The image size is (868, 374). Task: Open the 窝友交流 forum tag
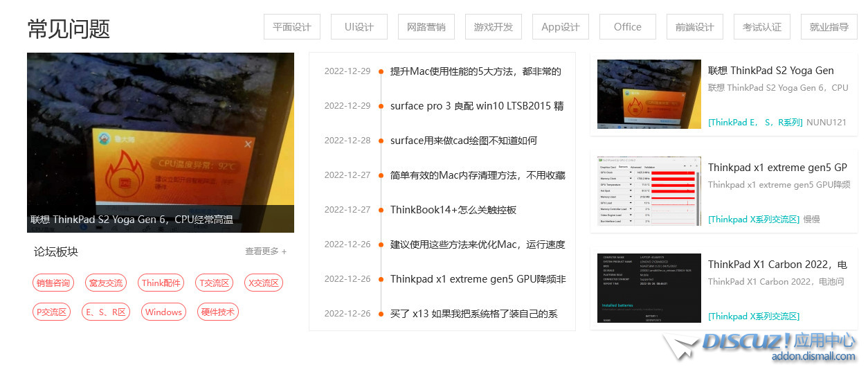106,283
